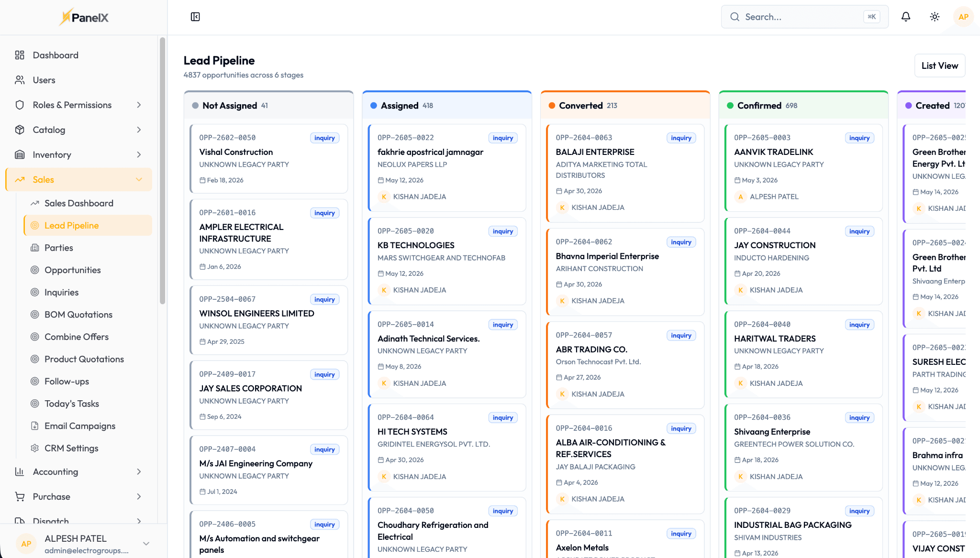The height and width of the screenshot is (558, 980).
Task: Collapse the sidebar panel toggle icon
Action: coord(195,17)
